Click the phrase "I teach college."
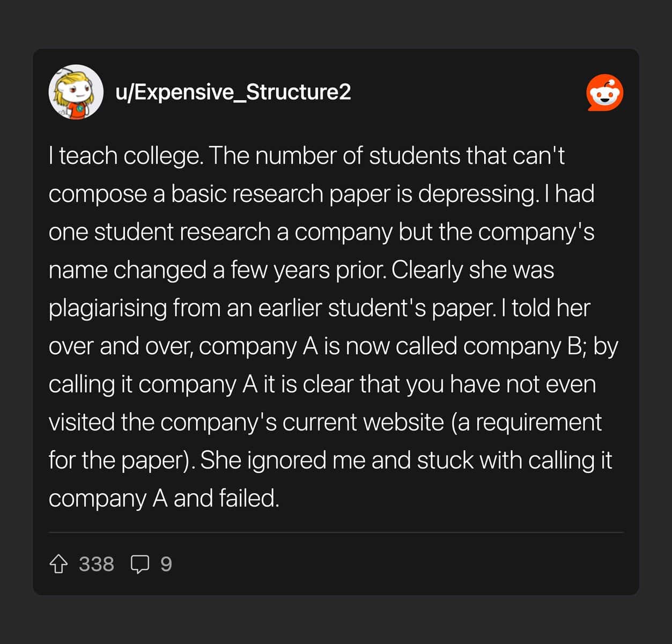Image resolution: width=672 pixels, height=644 pixels. coord(125,156)
